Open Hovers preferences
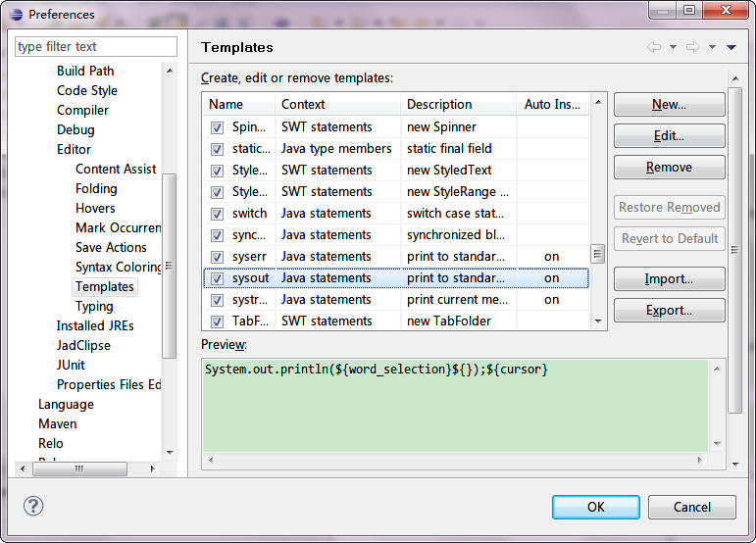 (95, 208)
